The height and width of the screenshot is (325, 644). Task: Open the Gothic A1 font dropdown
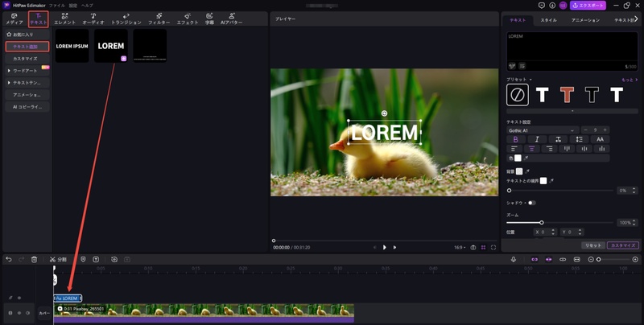[543, 130]
